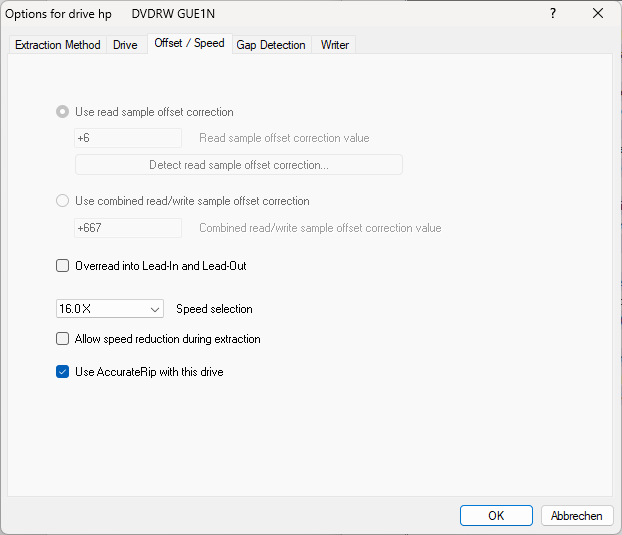The width and height of the screenshot is (622, 535).
Task: Go to the Gap Detection tab
Action: click(x=271, y=45)
